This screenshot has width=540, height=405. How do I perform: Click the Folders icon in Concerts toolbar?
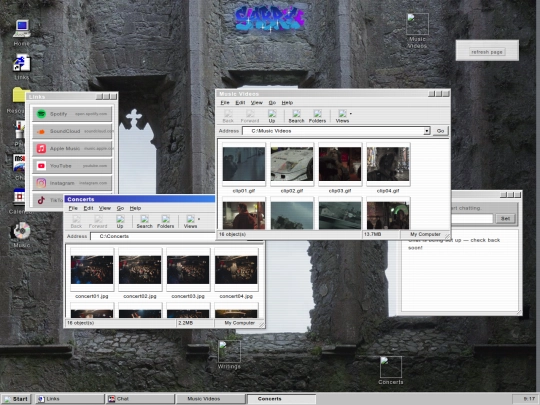pos(165,221)
